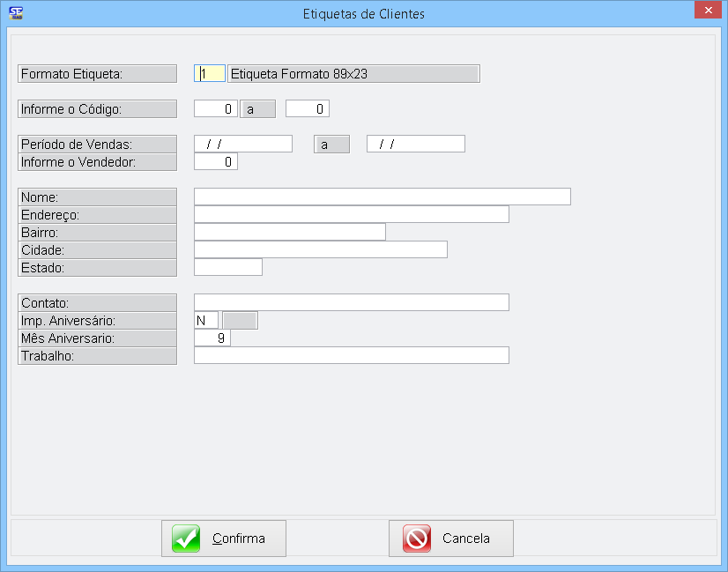
Task: Click the red prohibited Cancela icon
Action: [x=416, y=539]
